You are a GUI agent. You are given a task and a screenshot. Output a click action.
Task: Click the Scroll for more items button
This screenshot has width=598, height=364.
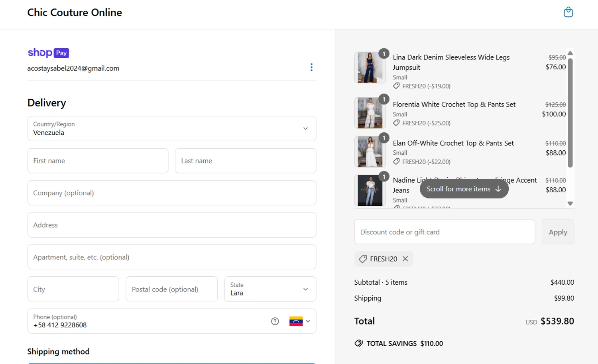click(x=464, y=189)
